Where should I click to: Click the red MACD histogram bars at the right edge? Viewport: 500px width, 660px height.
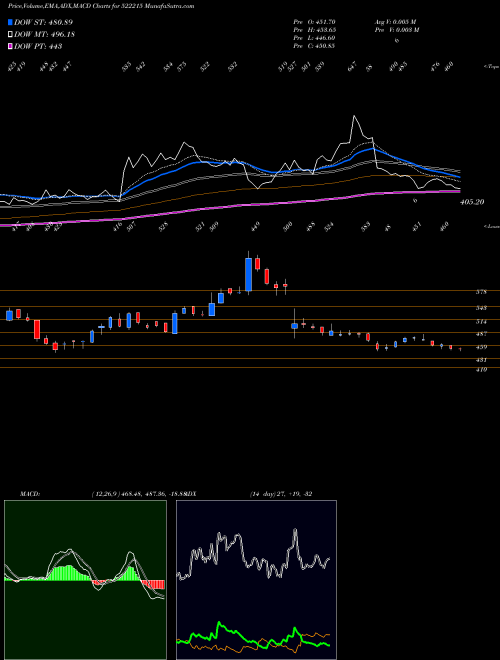click(154, 584)
